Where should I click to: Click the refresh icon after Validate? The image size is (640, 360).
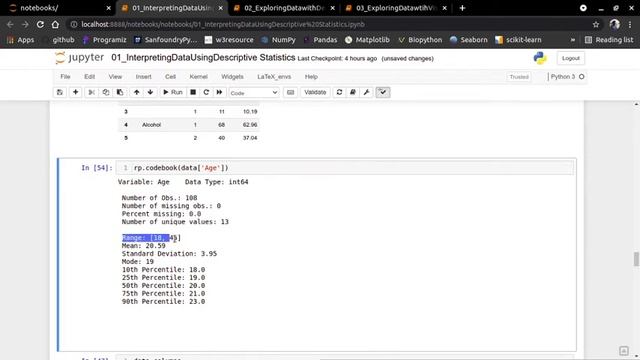339,92
